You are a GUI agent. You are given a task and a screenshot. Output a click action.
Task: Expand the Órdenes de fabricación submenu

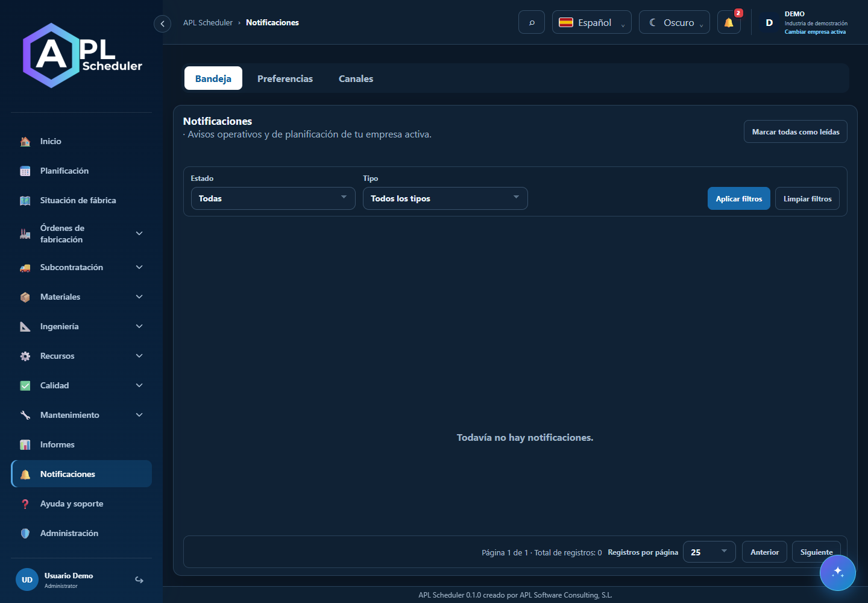[x=139, y=233]
